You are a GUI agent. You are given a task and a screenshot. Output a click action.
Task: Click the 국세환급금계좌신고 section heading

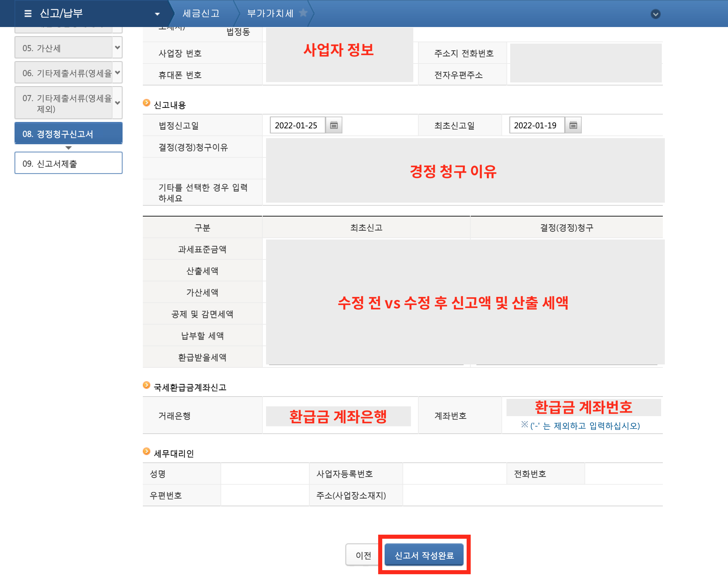point(190,387)
